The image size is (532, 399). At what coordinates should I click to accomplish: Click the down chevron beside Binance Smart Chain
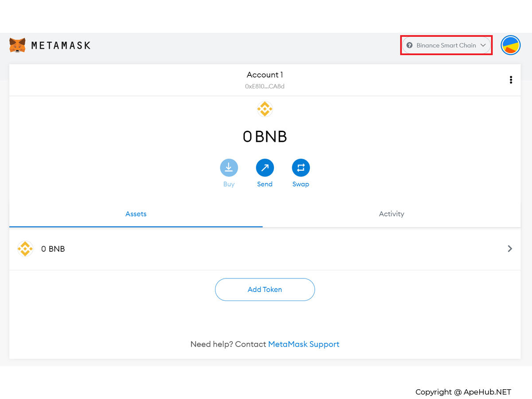point(483,45)
